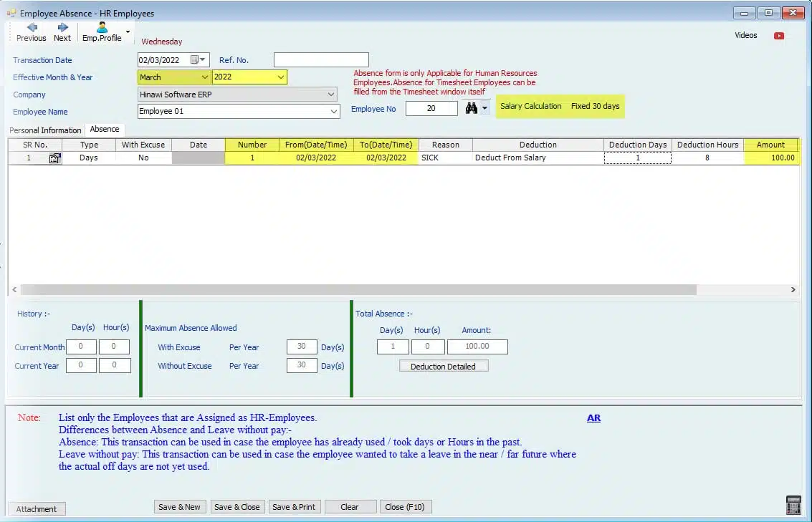Viewport: 812px width, 522px height.
Task: Click the Videos label
Action: (x=746, y=35)
